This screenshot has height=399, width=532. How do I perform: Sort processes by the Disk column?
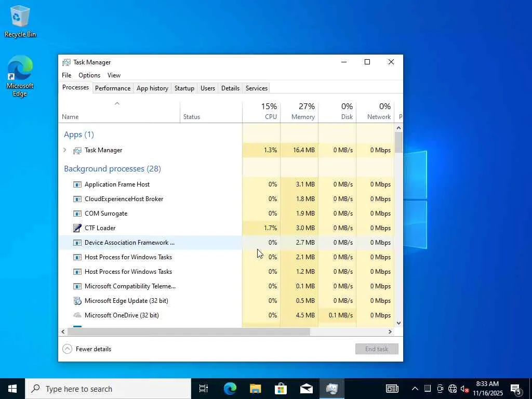pyautogui.click(x=337, y=112)
